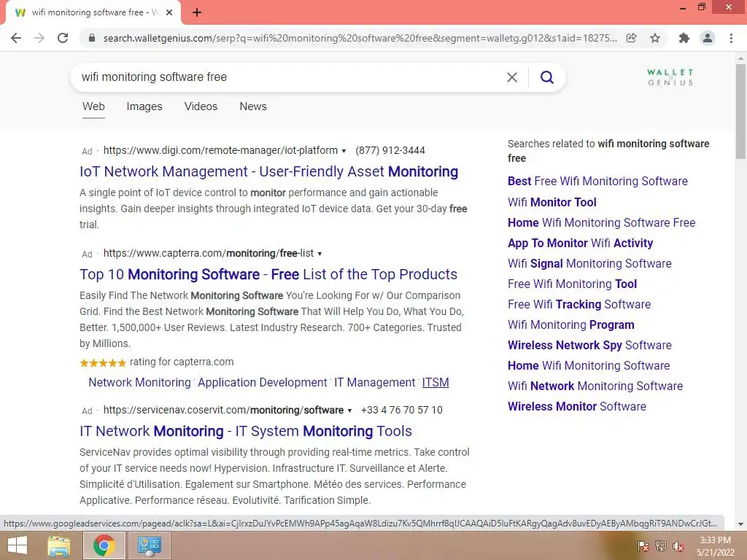Open Top 10 Monitoring Software result

pyautogui.click(x=268, y=274)
